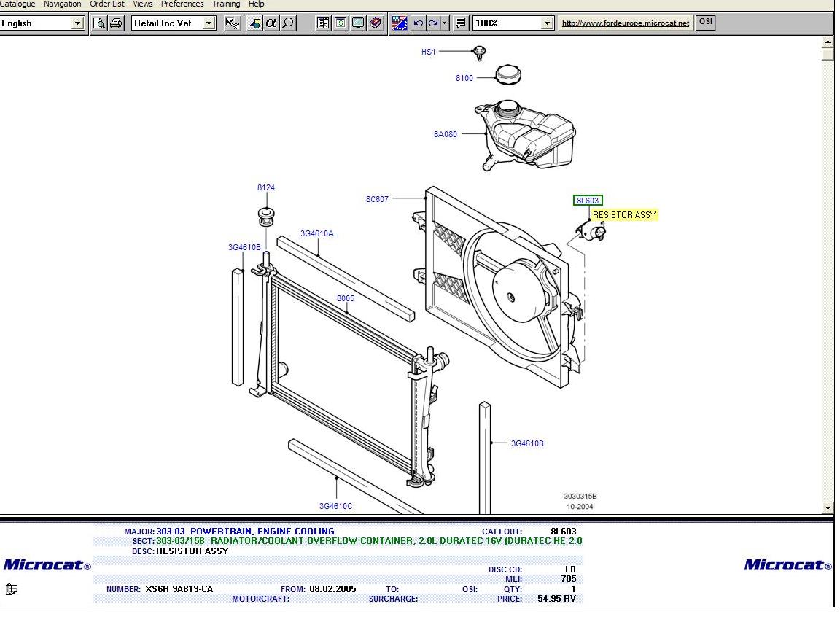The width and height of the screenshot is (840, 630).
Task: Select the 3G4610B callout beside the right vertical seal
Action: coord(527,443)
